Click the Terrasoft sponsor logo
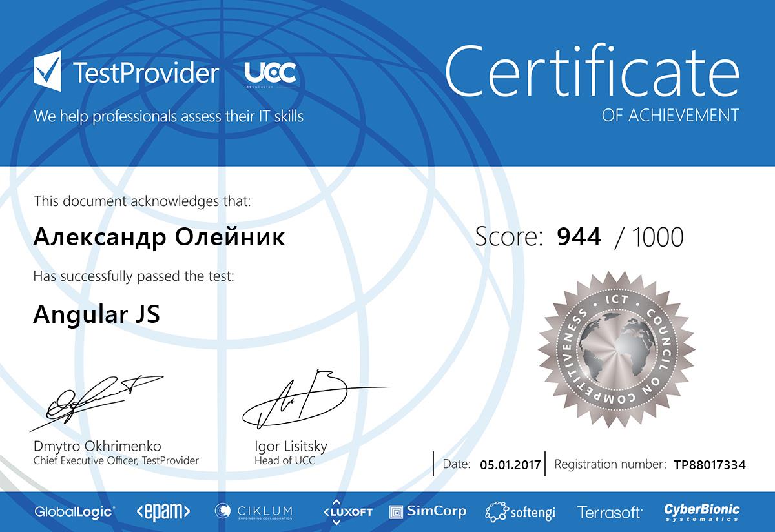This screenshot has width=775, height=532. click(610, 513)
